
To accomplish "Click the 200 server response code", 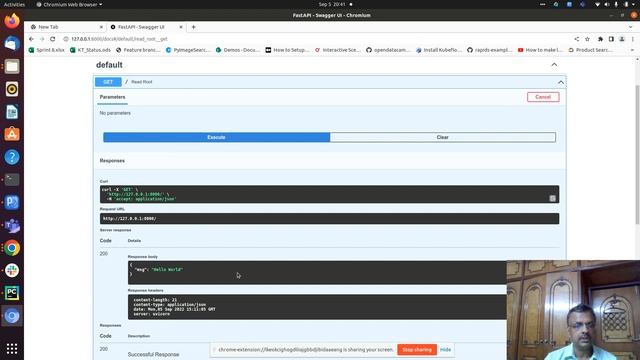I will pyautogui.click(x=104, y=254).
